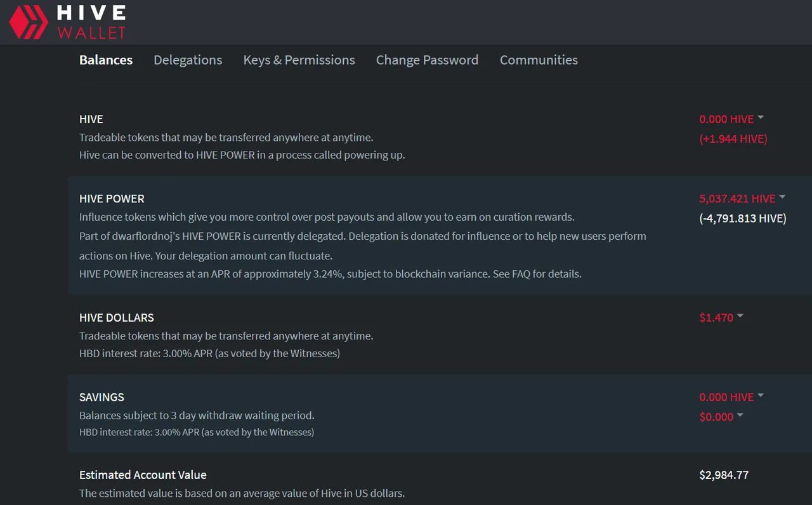
Task: Open the Communities tab
Action: (539, 60)
